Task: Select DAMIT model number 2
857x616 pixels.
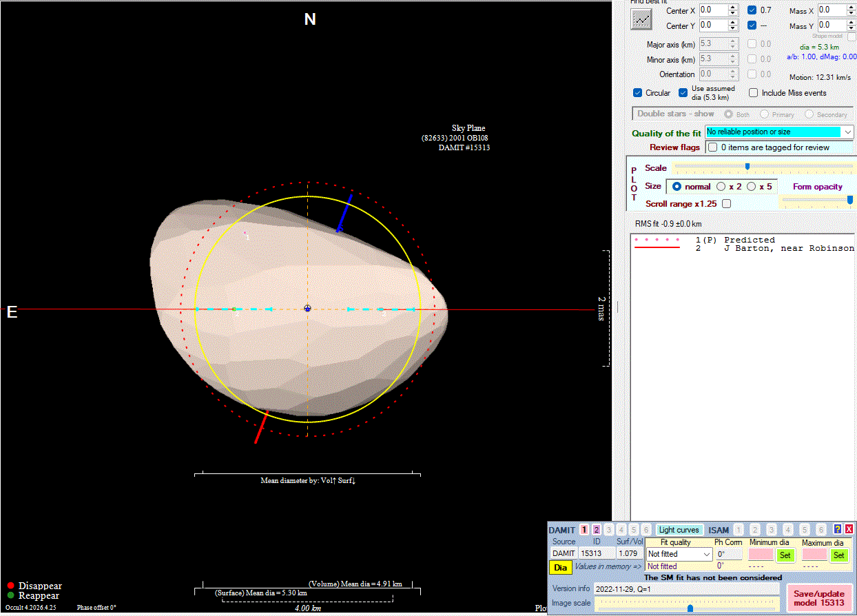Action: (597, 530)
